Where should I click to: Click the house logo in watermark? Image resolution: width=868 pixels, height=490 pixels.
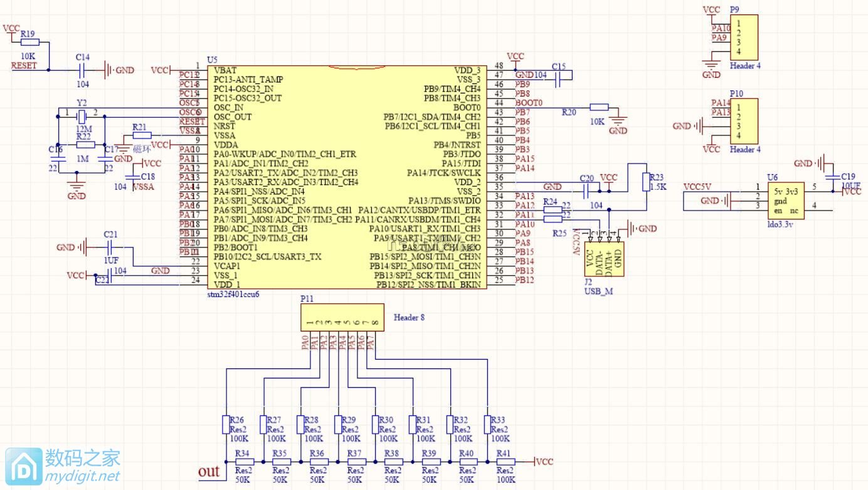click(x=23, y=466)
